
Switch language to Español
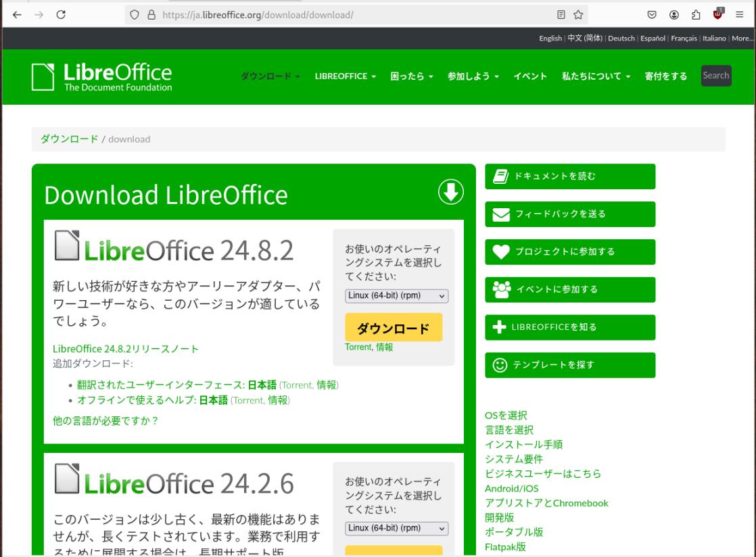653,39
